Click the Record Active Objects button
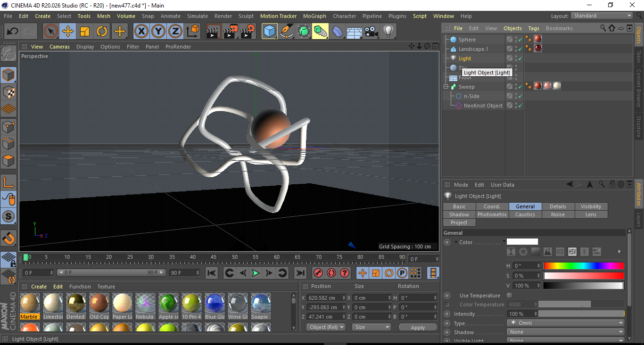644x345 pixels. point(318,273)
